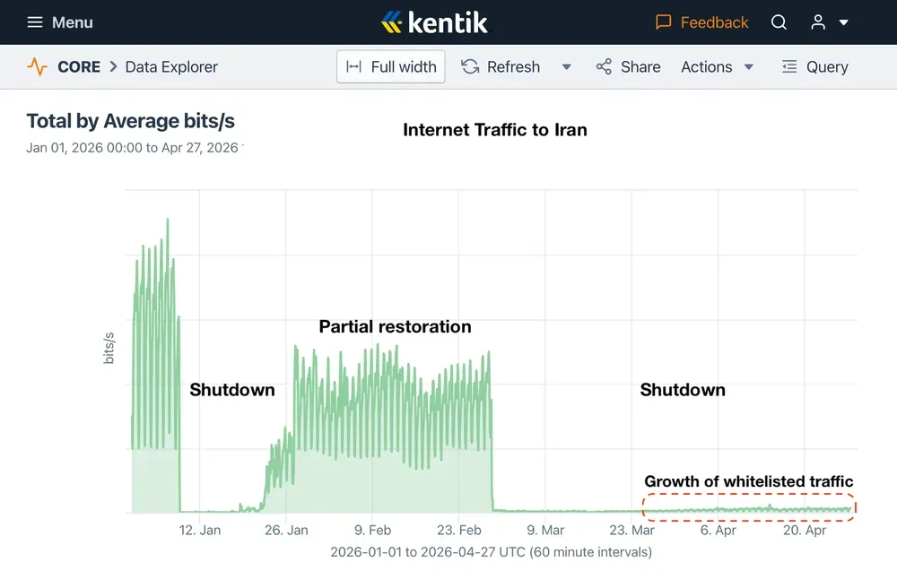Click the Kentik logo
The height and width of the screenshot is (588, 897).
pyautogui.click(x=435, y=22)
